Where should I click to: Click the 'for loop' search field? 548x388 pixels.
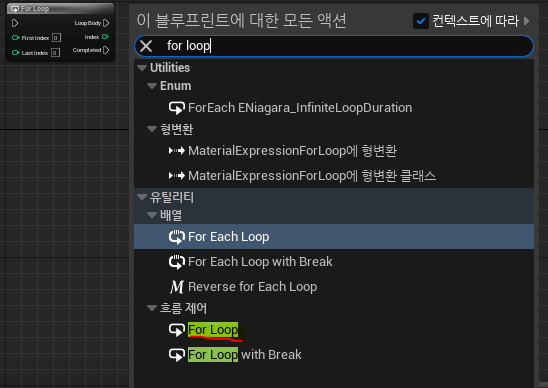click(334, 46)
